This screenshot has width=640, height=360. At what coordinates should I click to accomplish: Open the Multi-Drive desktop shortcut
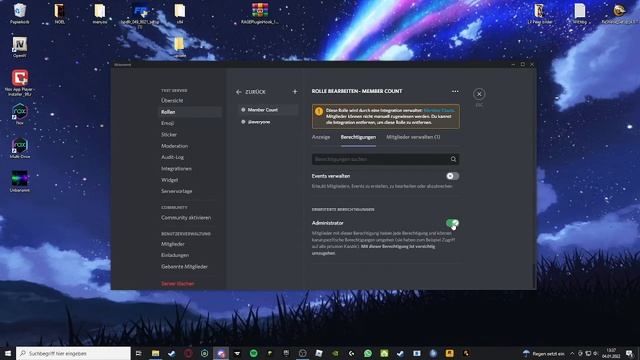tap(20, 148)
